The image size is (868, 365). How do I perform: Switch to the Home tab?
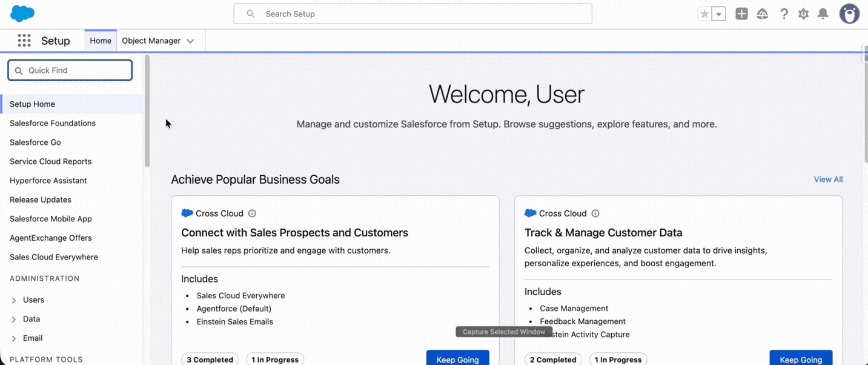(101, 41)
